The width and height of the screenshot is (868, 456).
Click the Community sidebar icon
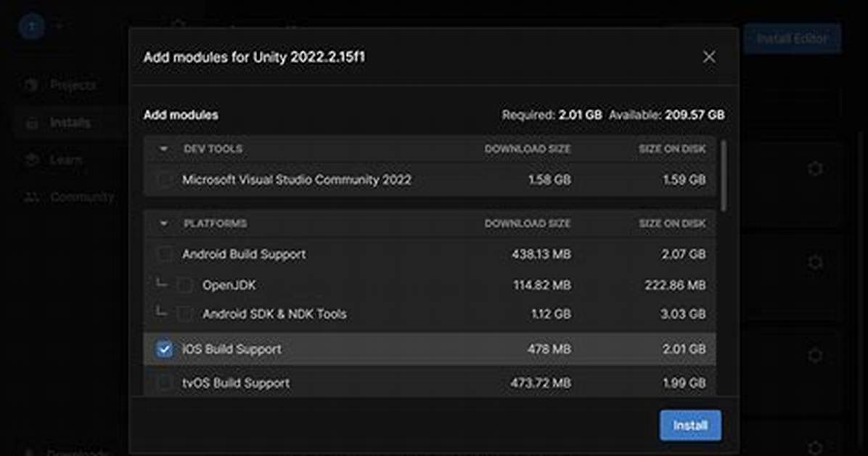coord(31,197)
